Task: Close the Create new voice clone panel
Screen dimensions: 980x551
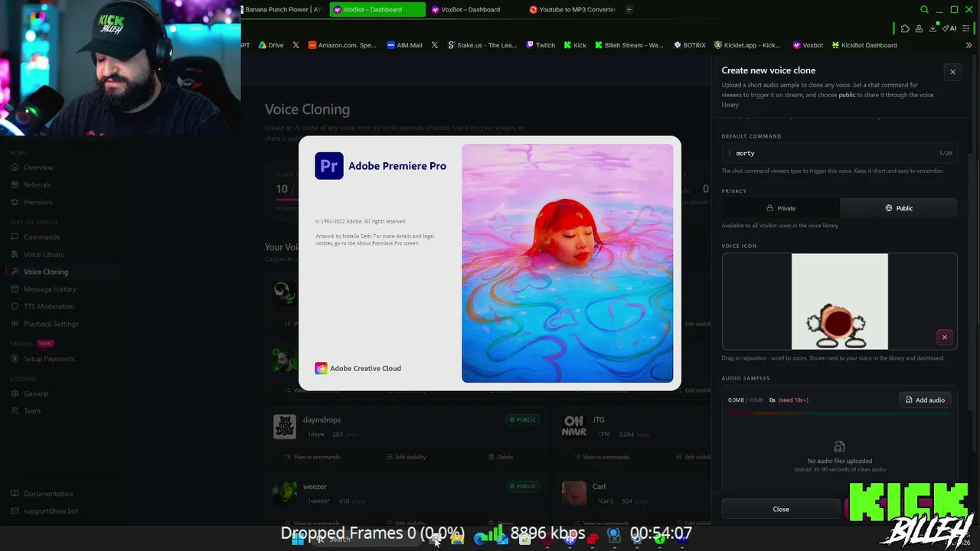Action: (952, 72)
